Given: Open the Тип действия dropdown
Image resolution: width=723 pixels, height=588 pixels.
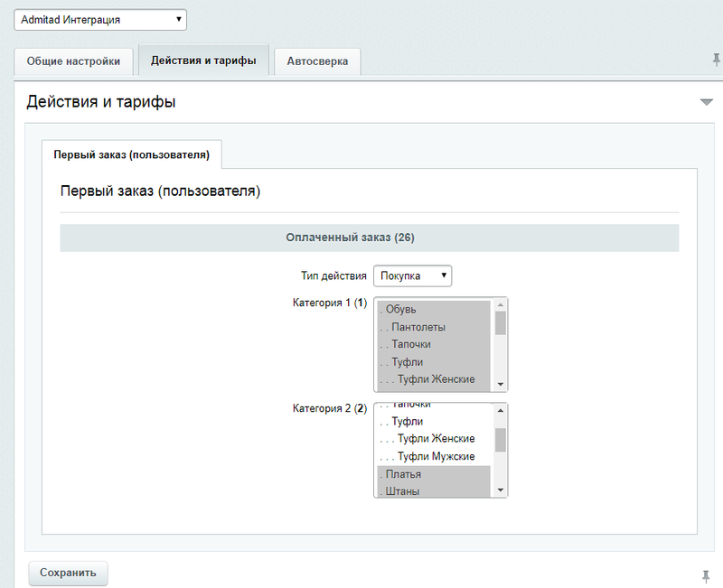Looking at the screenshot, I should click(412, 275).
